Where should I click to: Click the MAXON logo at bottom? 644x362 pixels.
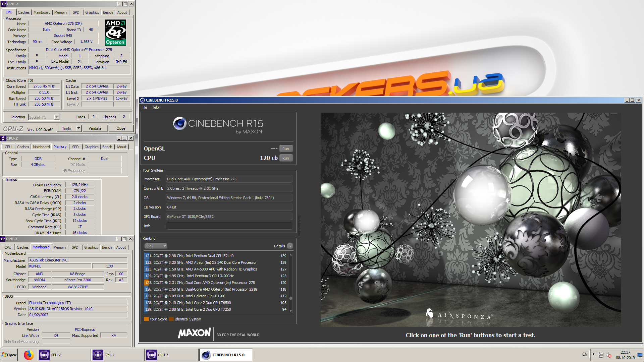195,333
